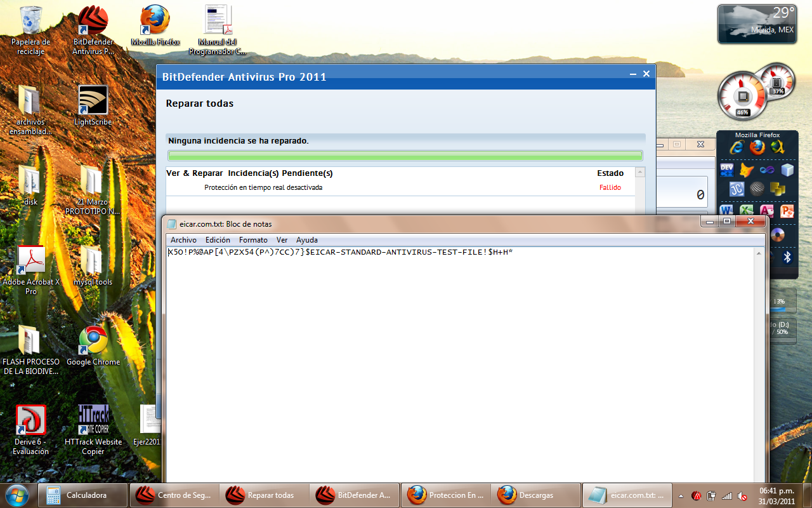Launch Microsoft Word from the sidebar launcher
The image size is (812, 508).
pos(727,210)
